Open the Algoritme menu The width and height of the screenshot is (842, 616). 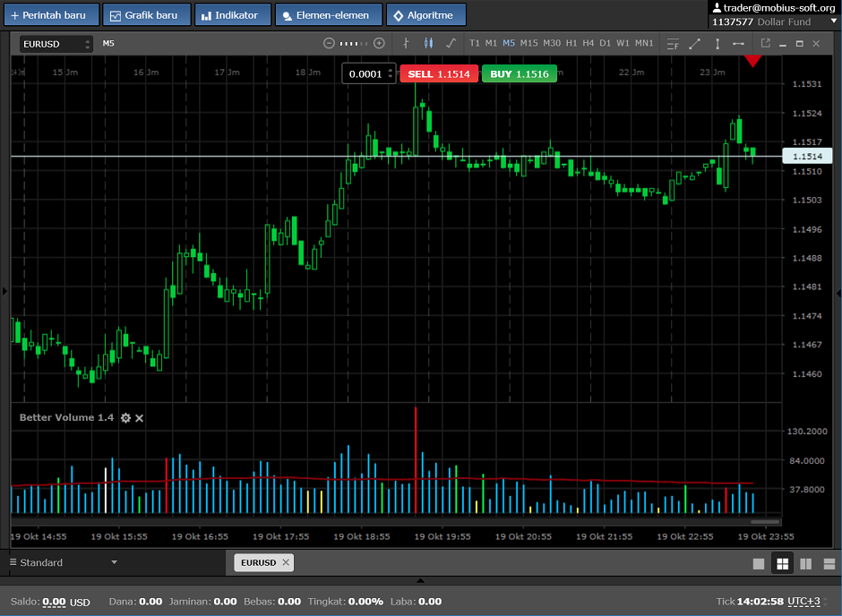pos(425,15)
